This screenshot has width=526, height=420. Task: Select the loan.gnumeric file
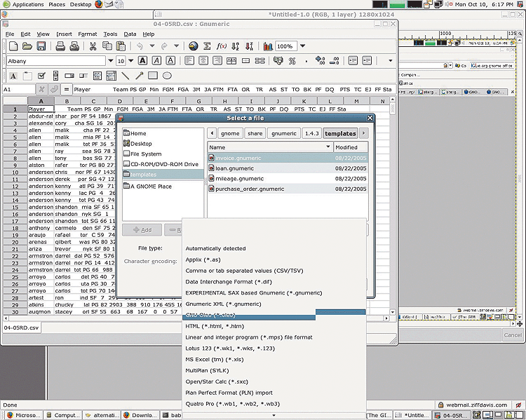(288, 168)
